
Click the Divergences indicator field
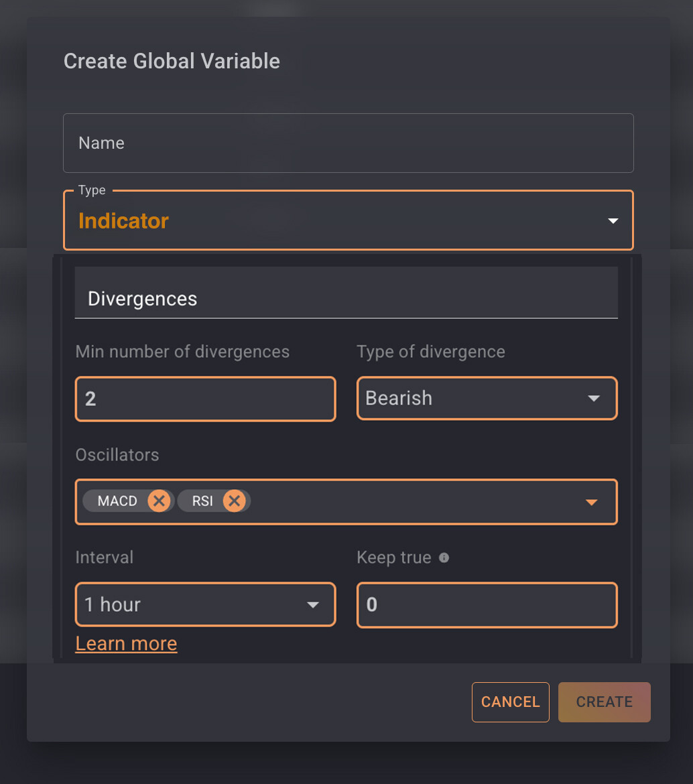(x=346, y=299)
